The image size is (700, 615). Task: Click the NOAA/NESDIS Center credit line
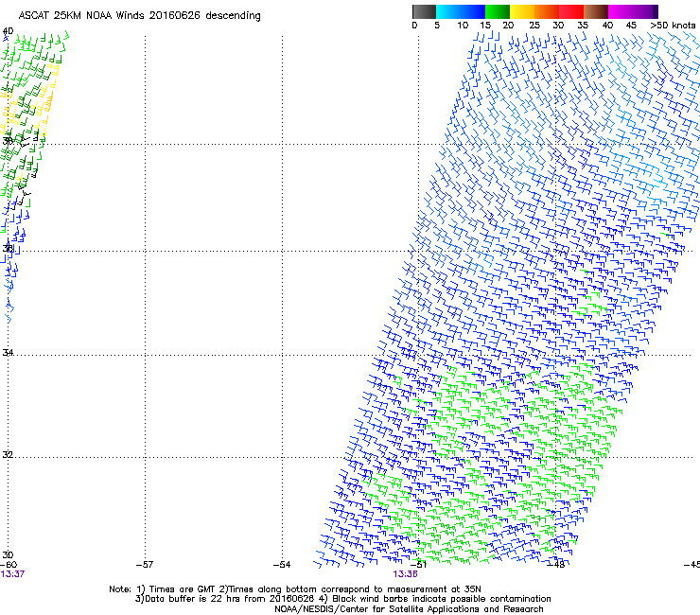tap(409, 609)
